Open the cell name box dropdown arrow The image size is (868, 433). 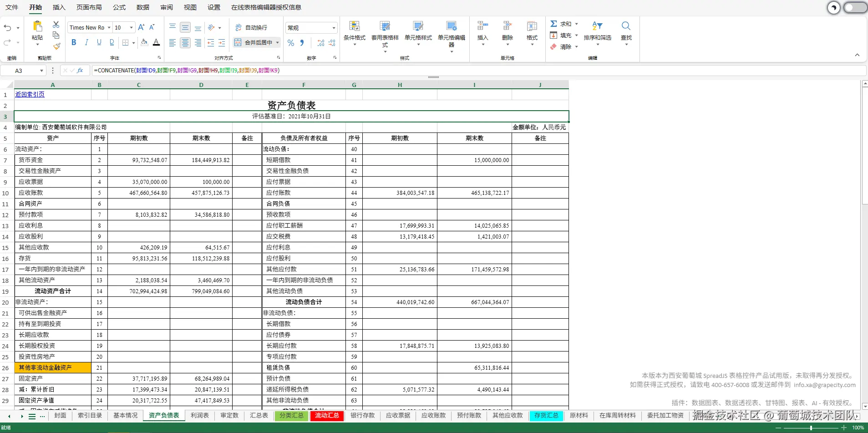41,71
